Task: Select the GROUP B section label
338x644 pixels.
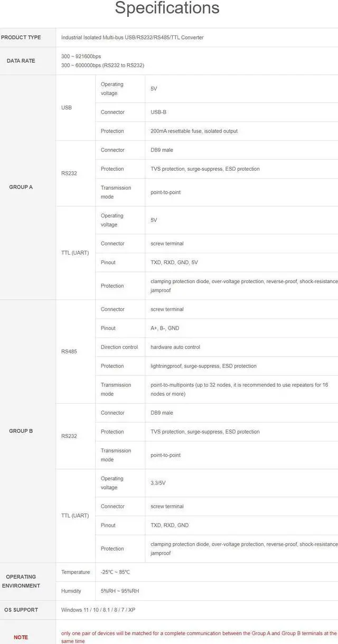Action: [21, 431]
